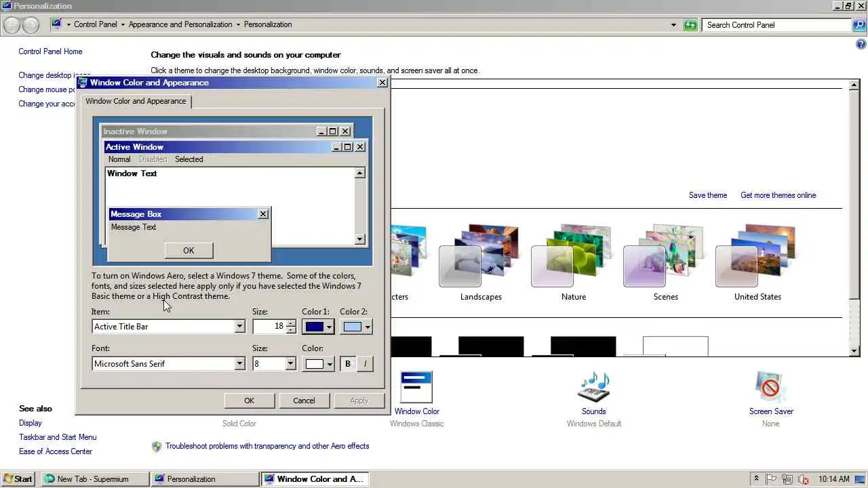Decrease item size with down spinner
This screenshot has width=868, height=488.
click(x=291, y=330)
